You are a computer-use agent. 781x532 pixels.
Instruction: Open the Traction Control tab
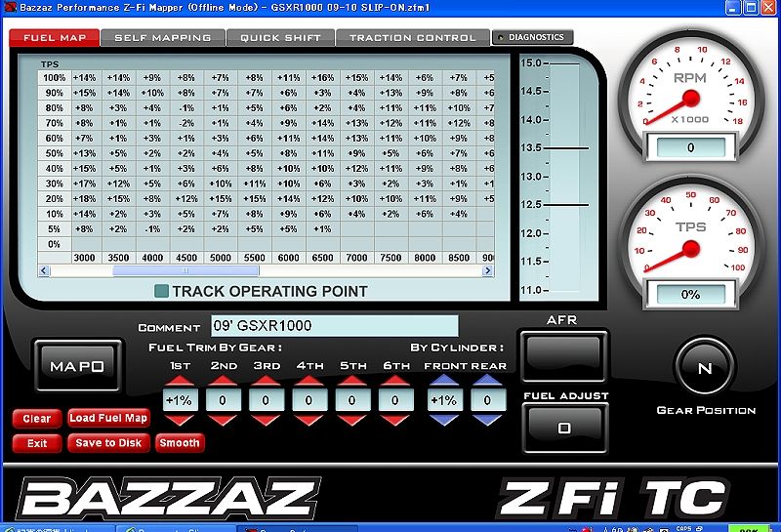[x=412, y=38]
